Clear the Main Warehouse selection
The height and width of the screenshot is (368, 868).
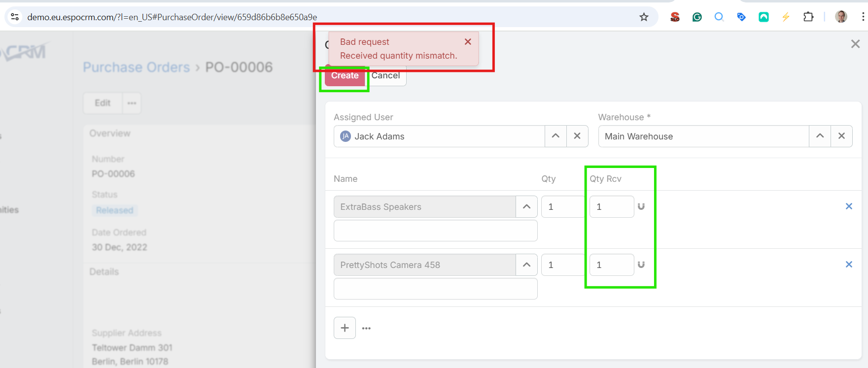(x=841, y=136)
